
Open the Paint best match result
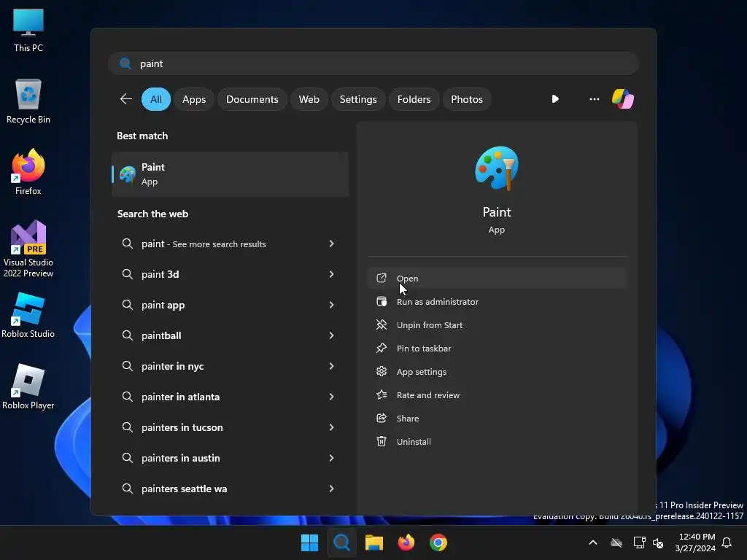pos(230,174)
